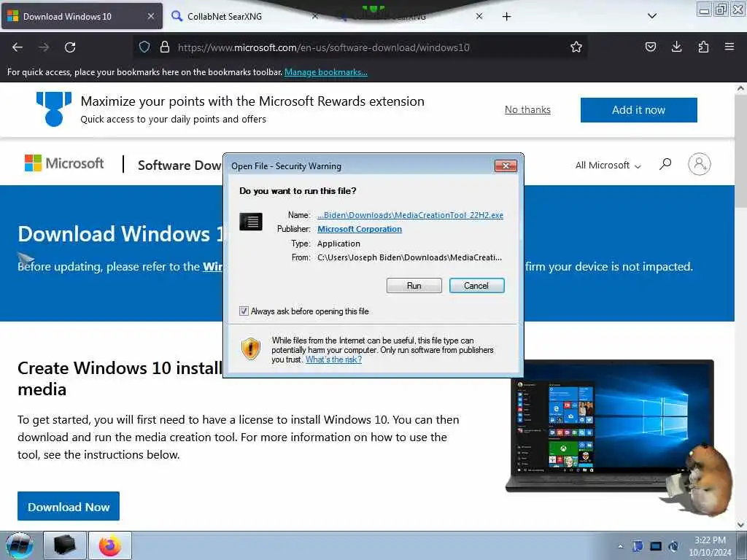
Task: Open the MediaCreationTool_22H2.exe file name link
Action: click(410, 215)
